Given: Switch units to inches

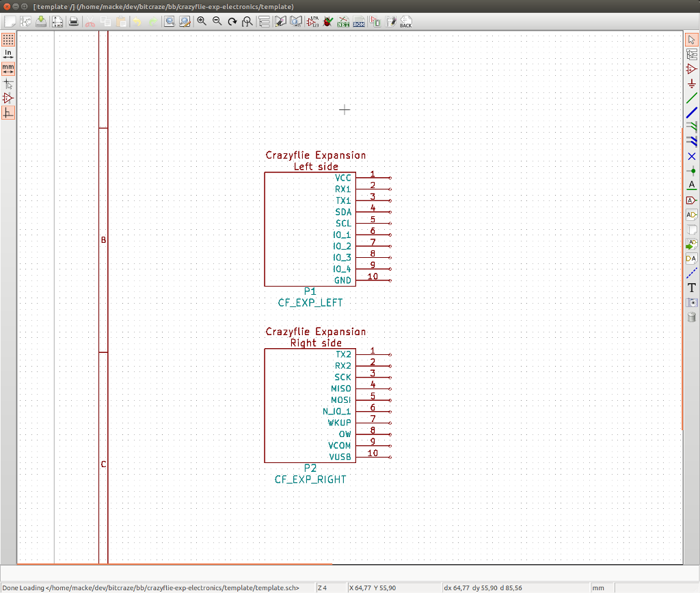Looking at the screenshot, I should pyautogui.click(x=8, y=54).
